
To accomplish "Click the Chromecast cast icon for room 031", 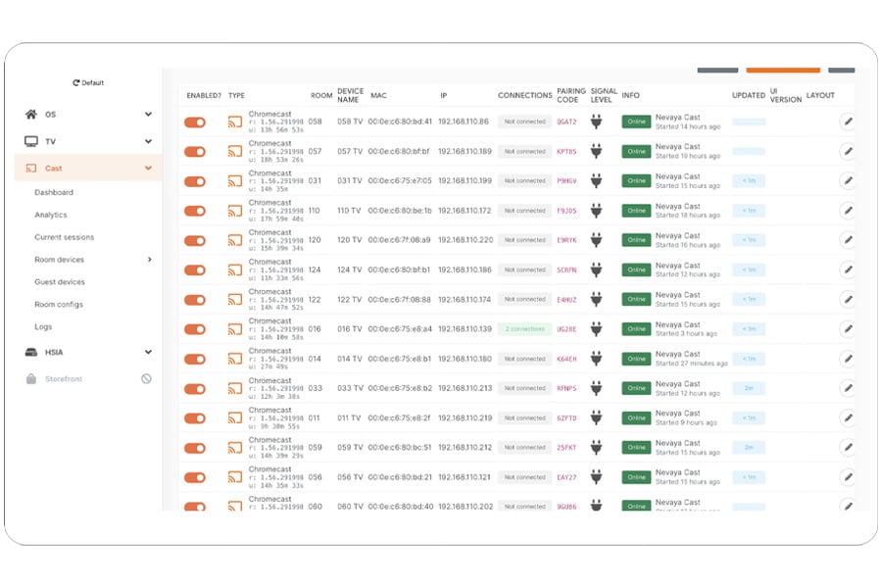I will (x=234, y=181).
